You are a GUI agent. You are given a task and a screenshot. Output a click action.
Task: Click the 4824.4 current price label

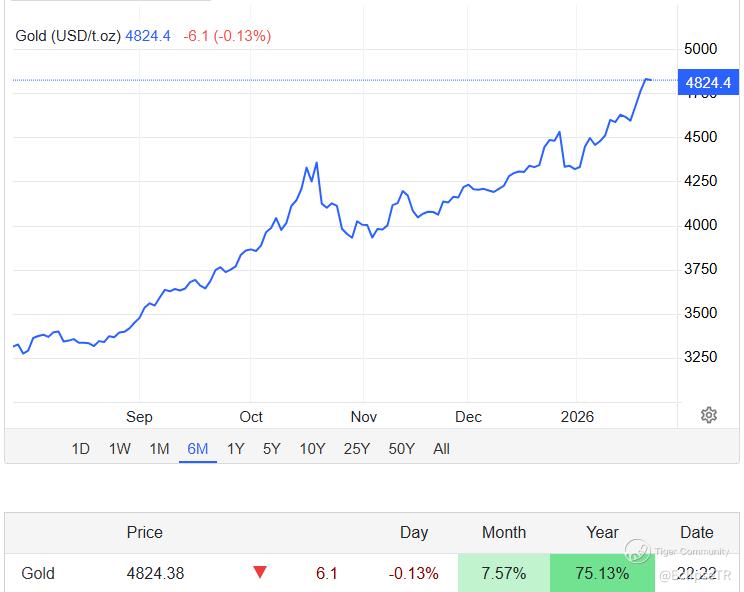[x=708, y=83]
